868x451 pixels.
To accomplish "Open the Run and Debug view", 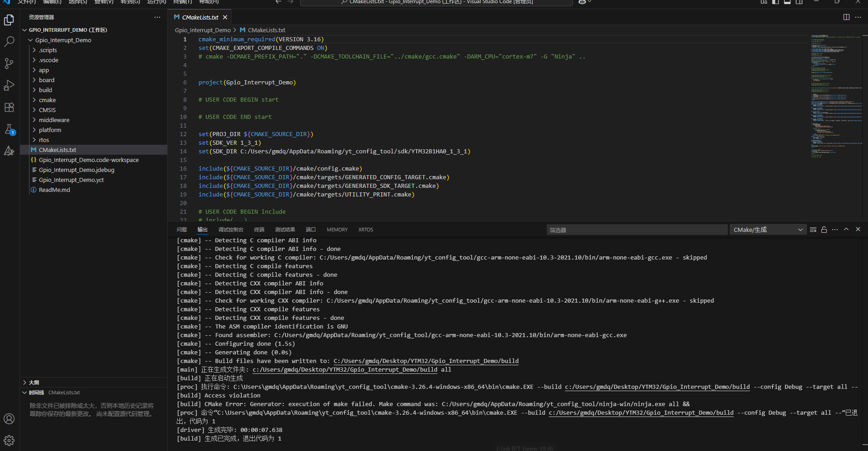I will click(x=9, y=85).
